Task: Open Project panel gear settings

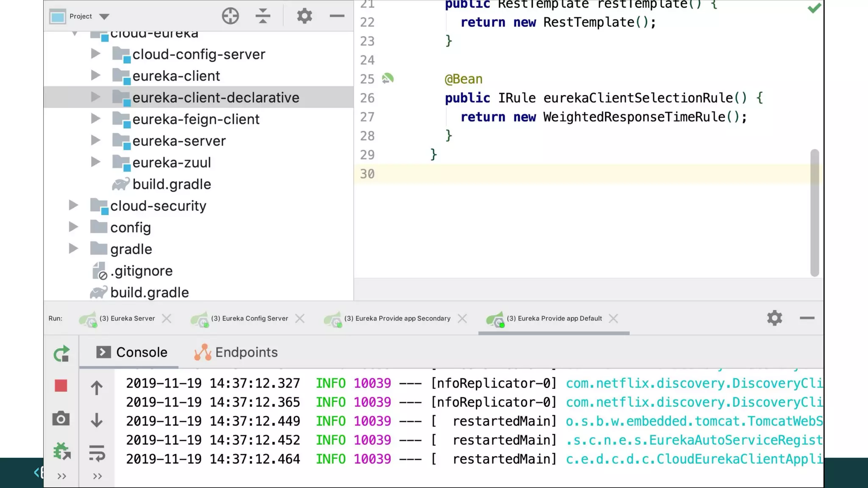Action: coord(304,16)
